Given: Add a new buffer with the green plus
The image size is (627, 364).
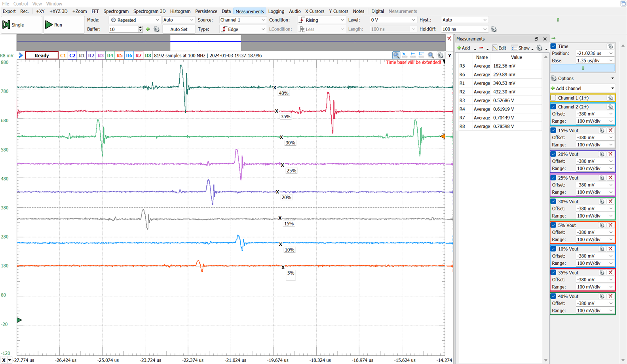Looking at the screenshot, I should coord(148,29).
